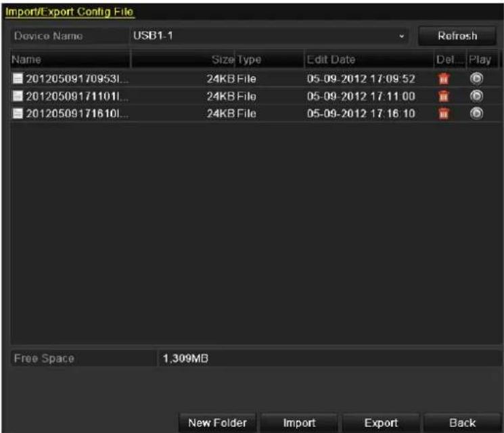The image size is (504, 433).
Task: Select file icon of 20120509171610 row
Action: click(18, 113)
